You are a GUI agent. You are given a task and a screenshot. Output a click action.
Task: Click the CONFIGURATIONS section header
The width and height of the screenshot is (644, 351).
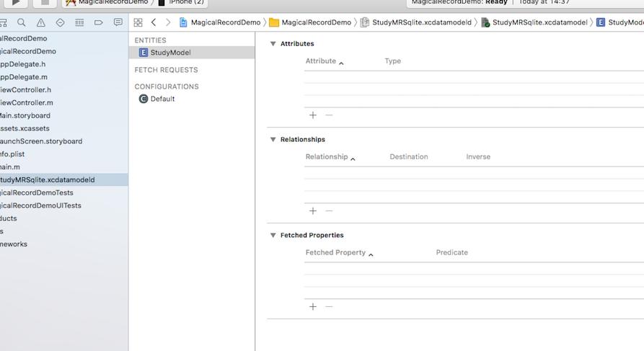(167, 86)
